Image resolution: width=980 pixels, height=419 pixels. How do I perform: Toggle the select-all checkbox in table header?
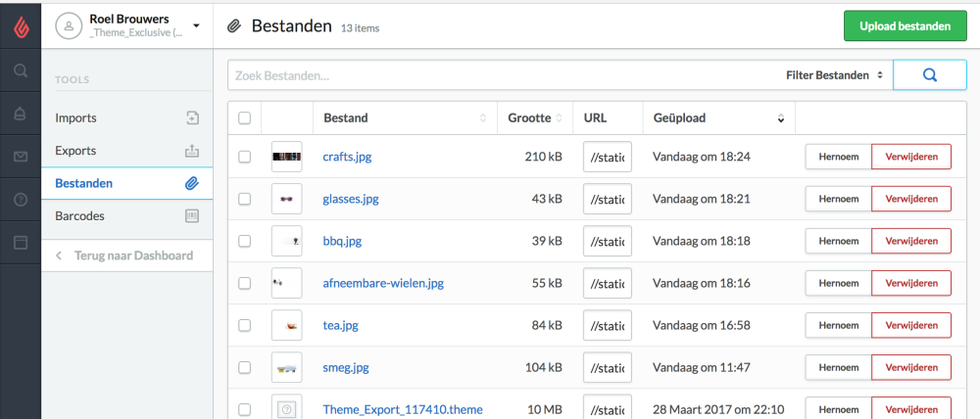[x=244, y=118]
